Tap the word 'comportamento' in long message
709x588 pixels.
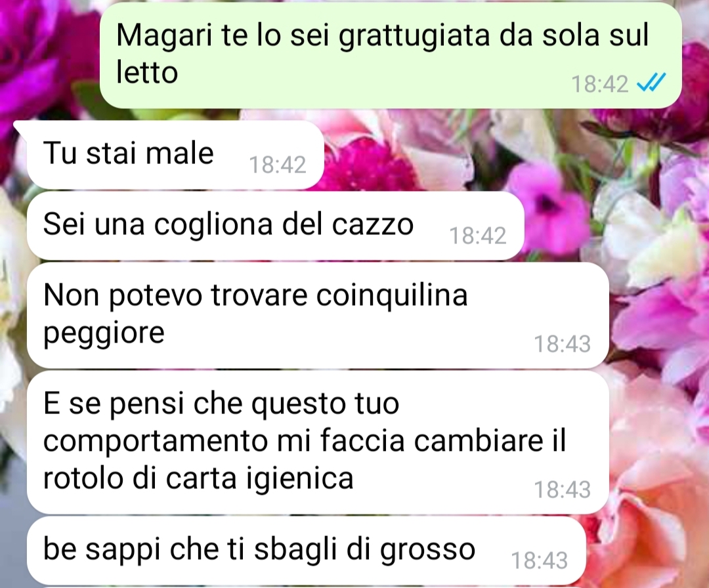pyautogui.click(x=155, y=442)
